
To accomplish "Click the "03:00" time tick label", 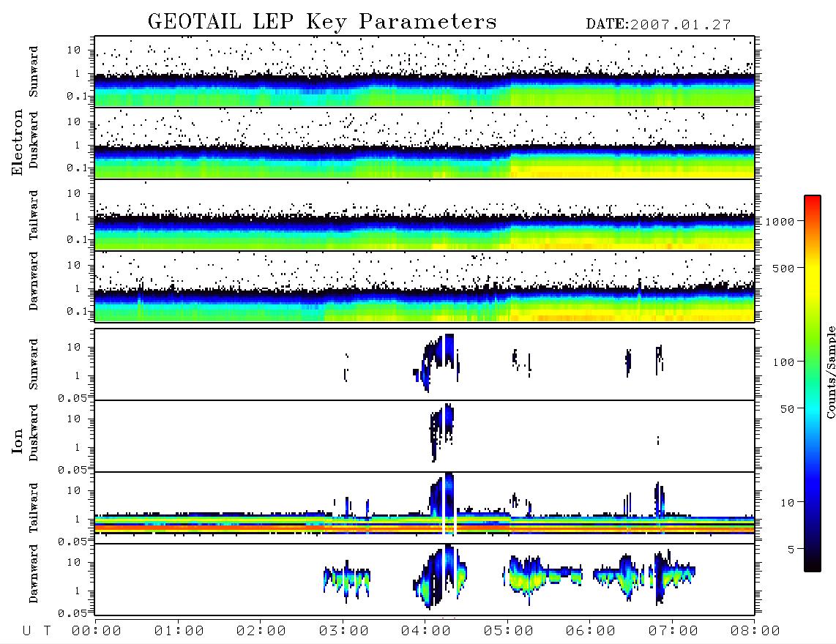I will [344, 631].
